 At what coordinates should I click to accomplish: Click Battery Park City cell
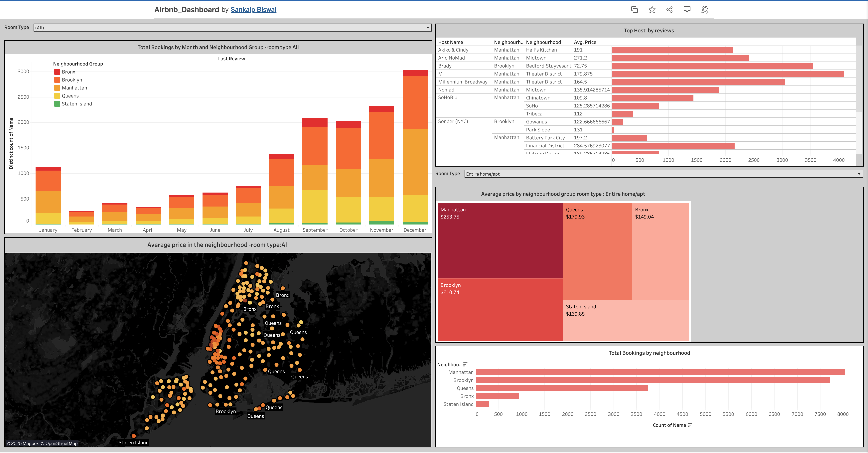click(x=545, y=137)
